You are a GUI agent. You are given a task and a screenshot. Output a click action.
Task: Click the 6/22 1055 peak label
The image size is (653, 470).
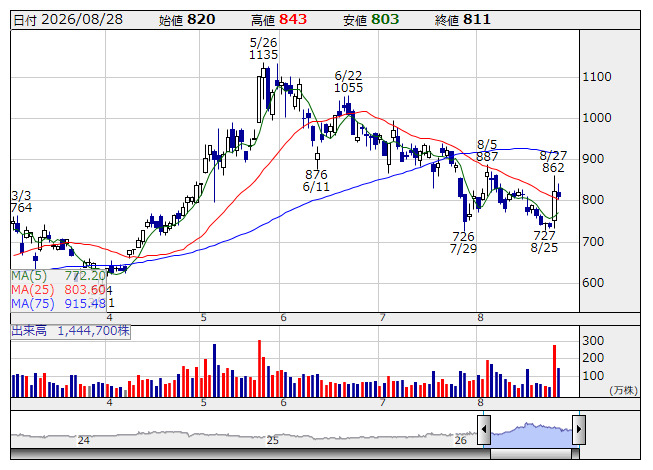[x=349, y=82]
